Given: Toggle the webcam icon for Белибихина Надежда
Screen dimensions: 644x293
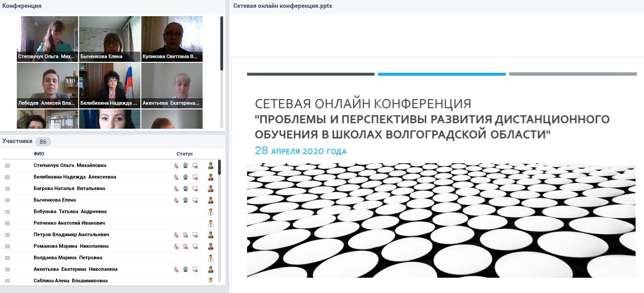Looking at the screenshot, I should (x=185, y=177).
